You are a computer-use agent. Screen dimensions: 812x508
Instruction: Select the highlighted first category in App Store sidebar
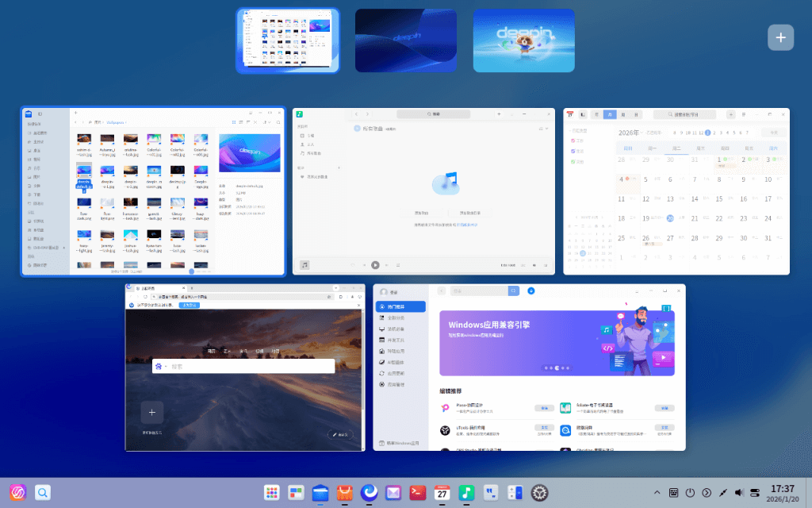coord(400,307)
